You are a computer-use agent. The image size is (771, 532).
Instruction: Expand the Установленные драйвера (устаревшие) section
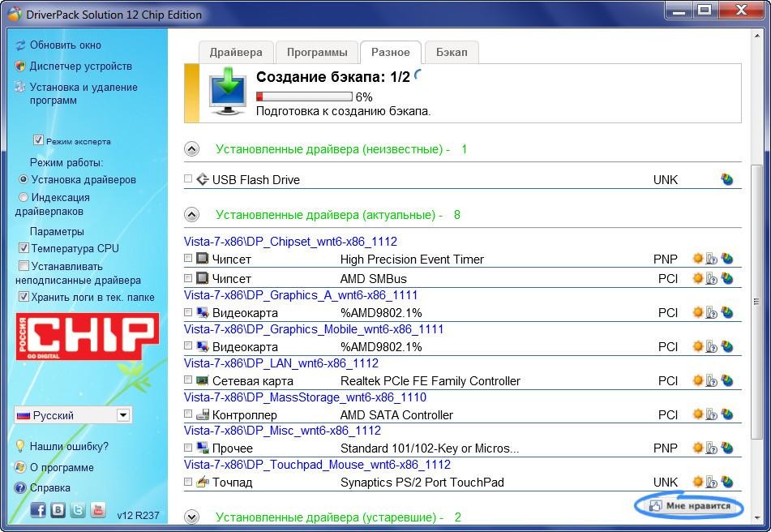pos(192,517)
